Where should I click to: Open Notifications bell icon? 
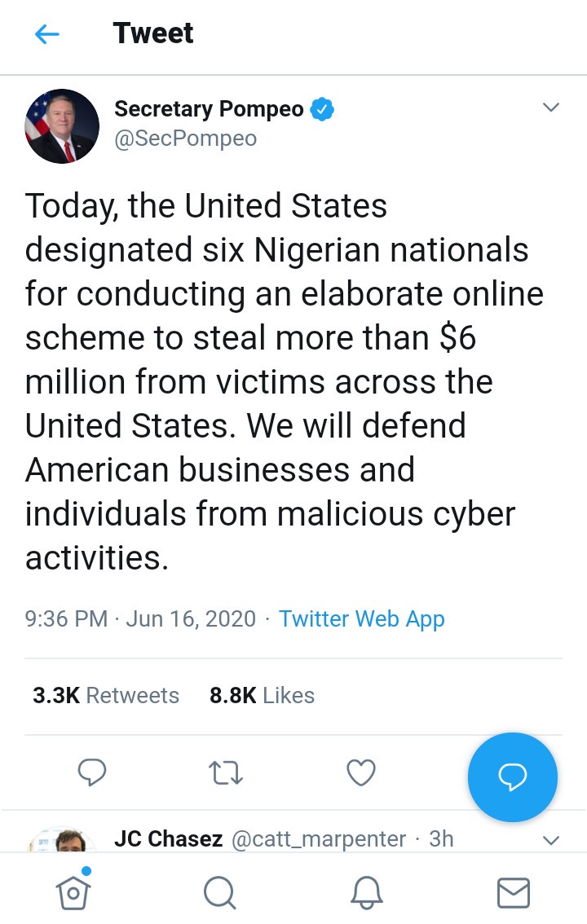(x=366, y=892)
